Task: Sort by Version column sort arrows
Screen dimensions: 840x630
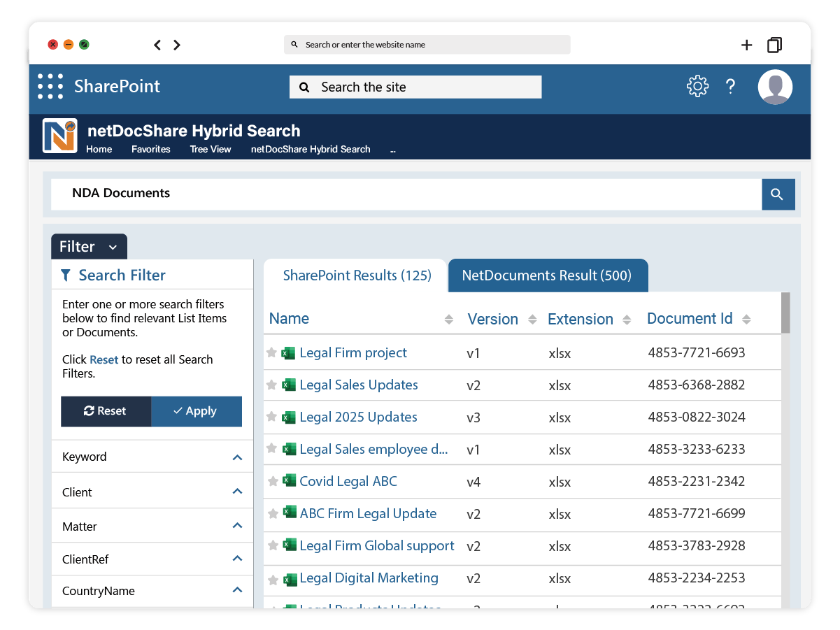Action: point(532,320)
